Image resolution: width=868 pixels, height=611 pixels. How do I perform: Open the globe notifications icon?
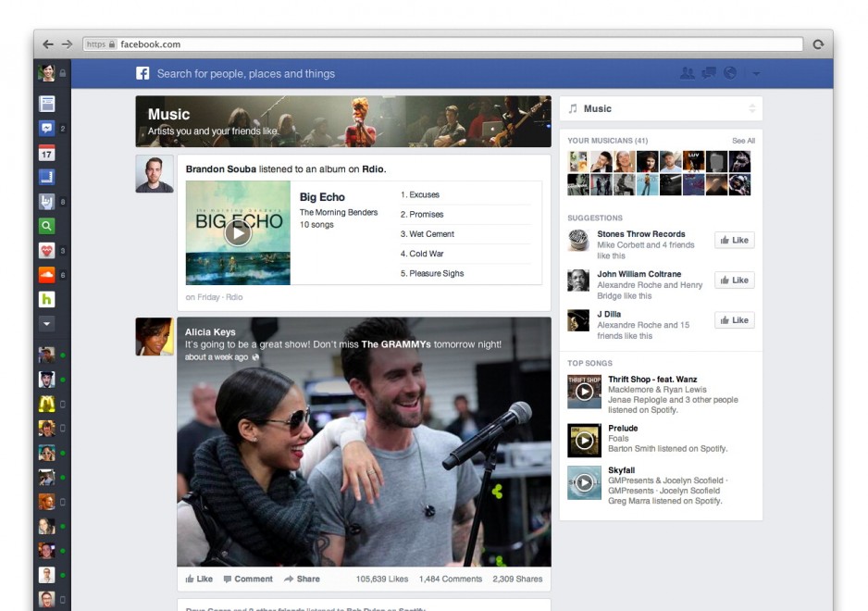730,73
